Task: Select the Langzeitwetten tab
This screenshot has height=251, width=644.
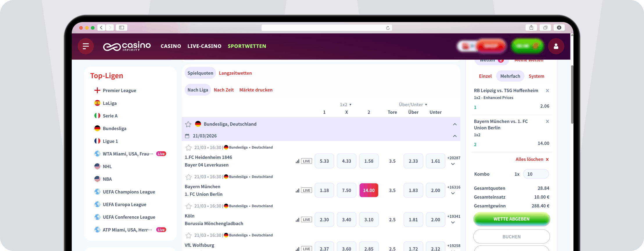Action: 235,73
